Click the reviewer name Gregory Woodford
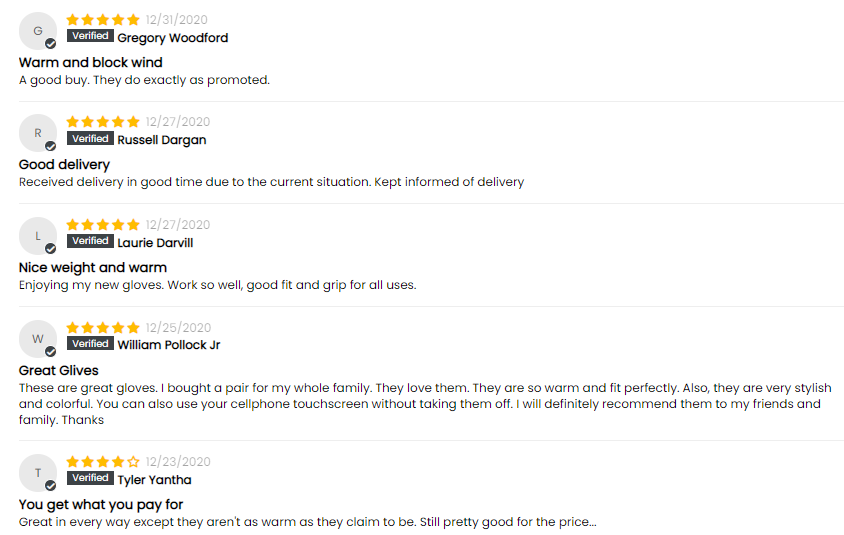Image resolution: width=844 pixels, height=535 pixels. (173, 38)
